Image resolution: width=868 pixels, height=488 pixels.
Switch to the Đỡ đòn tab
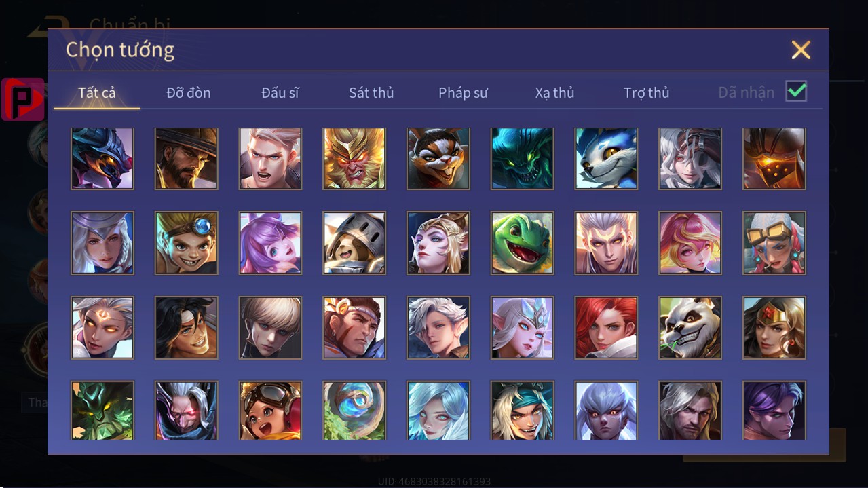(189, 93)
